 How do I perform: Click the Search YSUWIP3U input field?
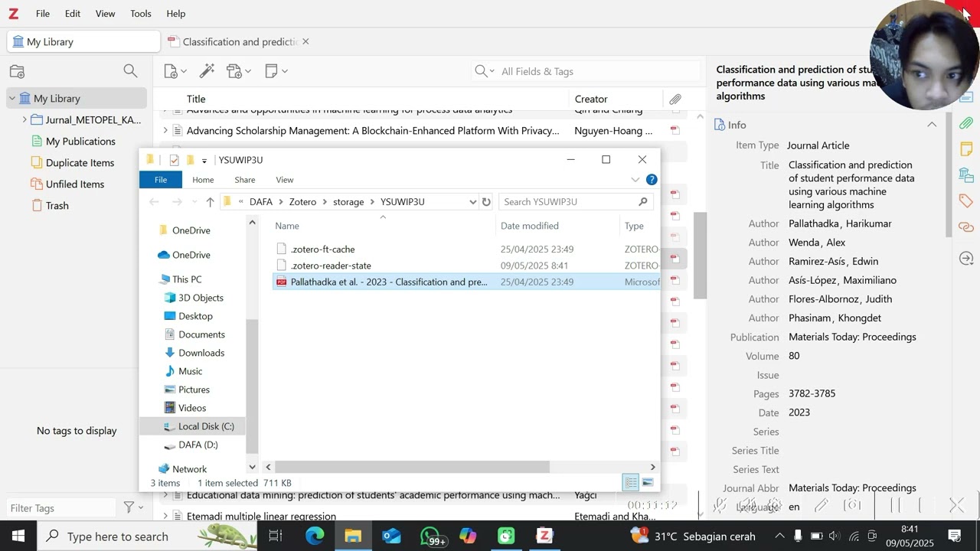(x=568, y=202)
